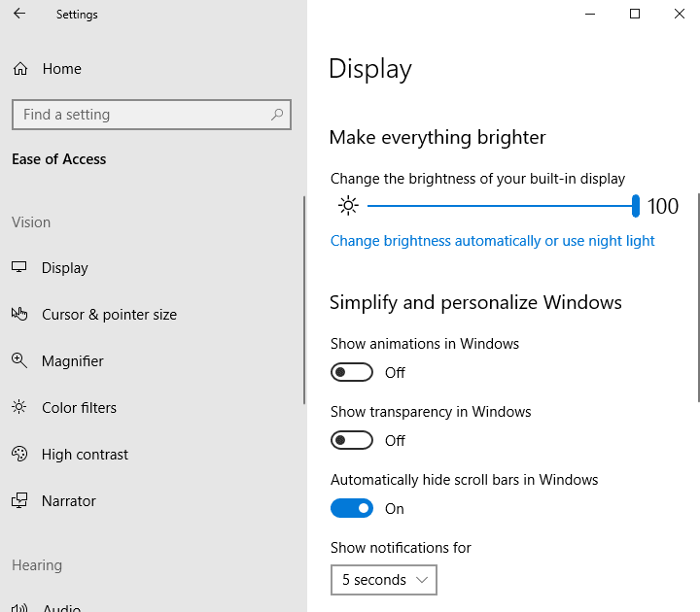Click the Show notifications for label

pos(401,547)
